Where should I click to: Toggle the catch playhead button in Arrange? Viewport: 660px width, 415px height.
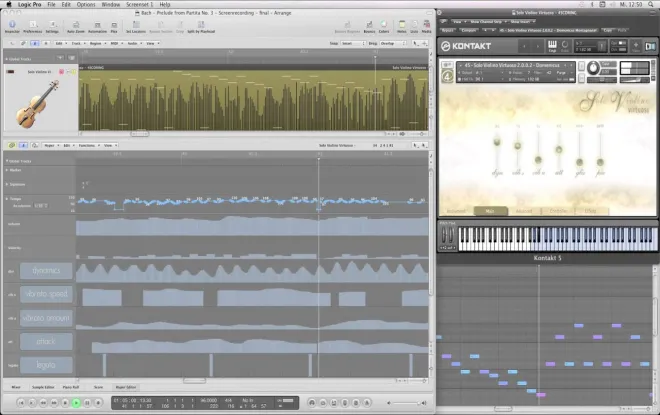pyautogui.click(x=35, y=43)
